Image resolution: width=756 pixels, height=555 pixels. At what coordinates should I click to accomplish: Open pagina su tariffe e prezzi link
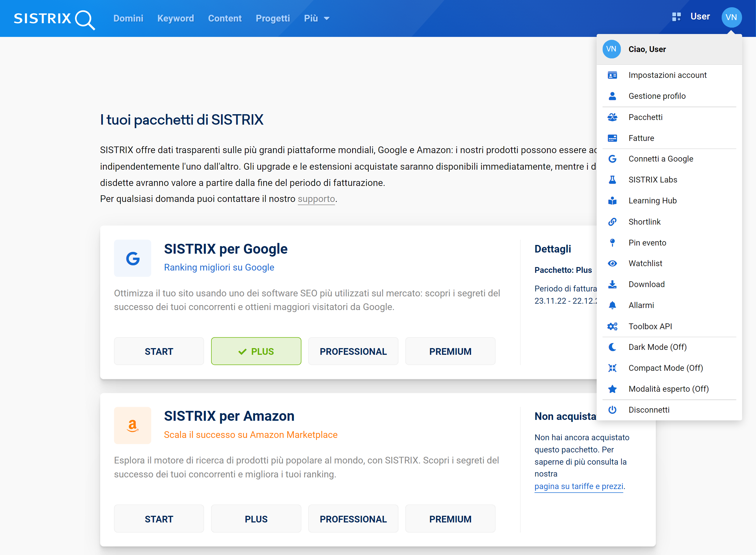[x=579, y=486]
